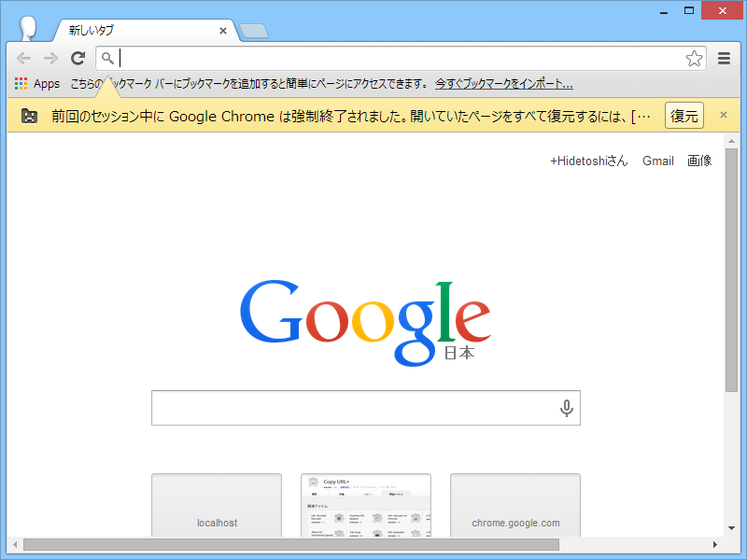Open the chrome.google.com thumbnail
The image size is (747, 560).
click(515, 505)
